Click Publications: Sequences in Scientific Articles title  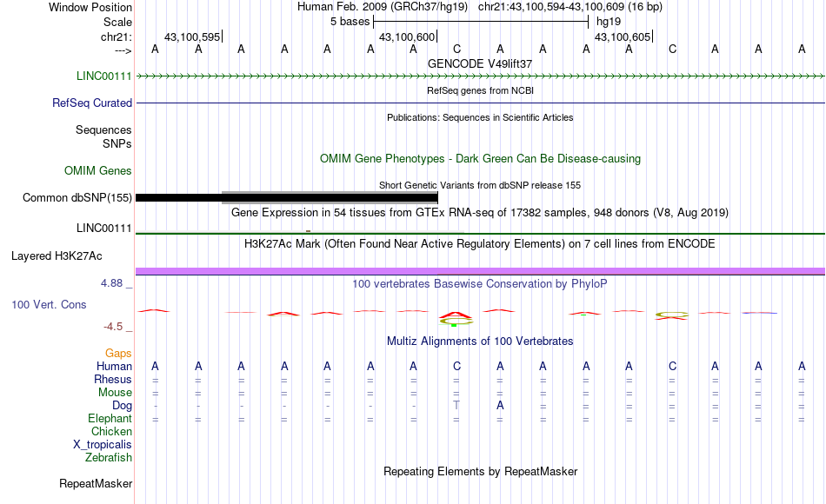point(480,117)
